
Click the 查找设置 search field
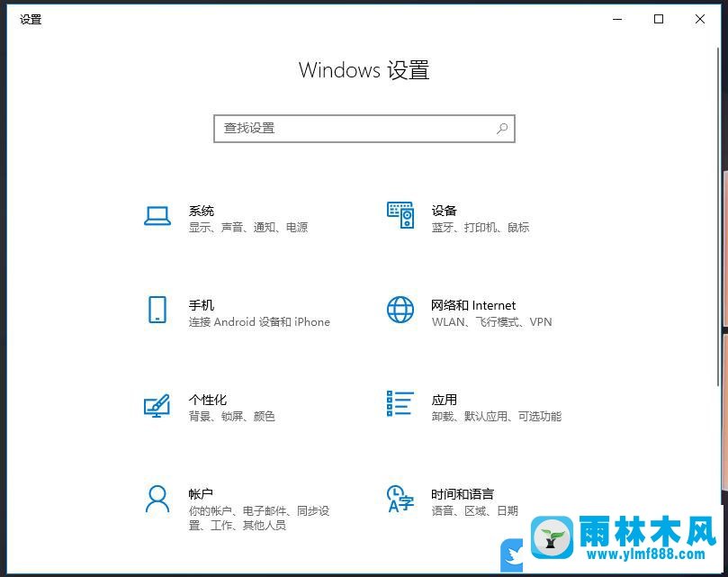click(364, 129)
